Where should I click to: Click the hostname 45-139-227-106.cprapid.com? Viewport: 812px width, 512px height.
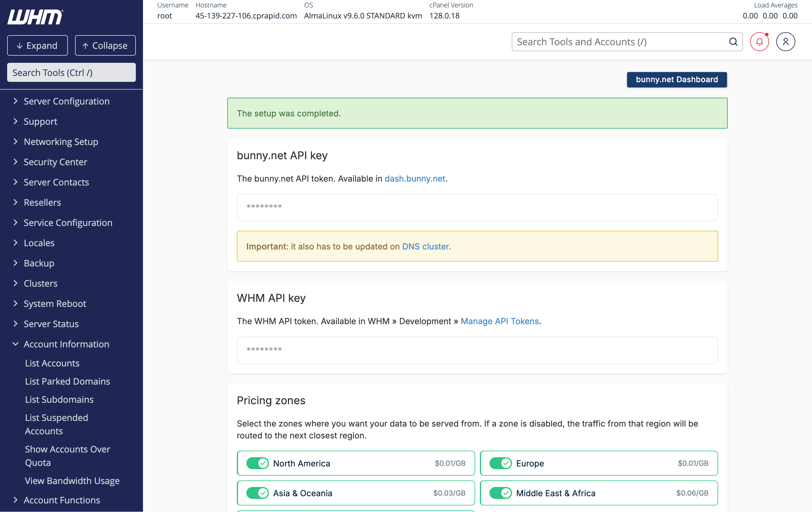[x=246, y=16]
